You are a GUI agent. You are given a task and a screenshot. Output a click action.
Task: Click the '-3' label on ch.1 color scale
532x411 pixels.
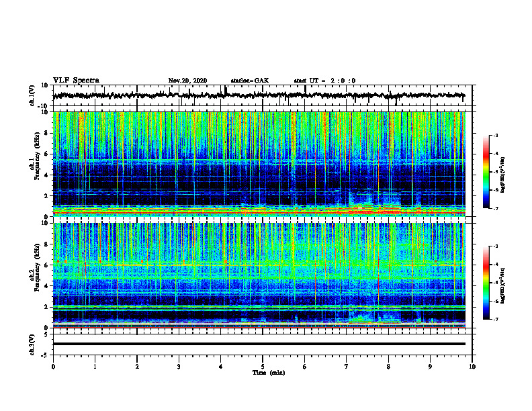pos(495,135)
